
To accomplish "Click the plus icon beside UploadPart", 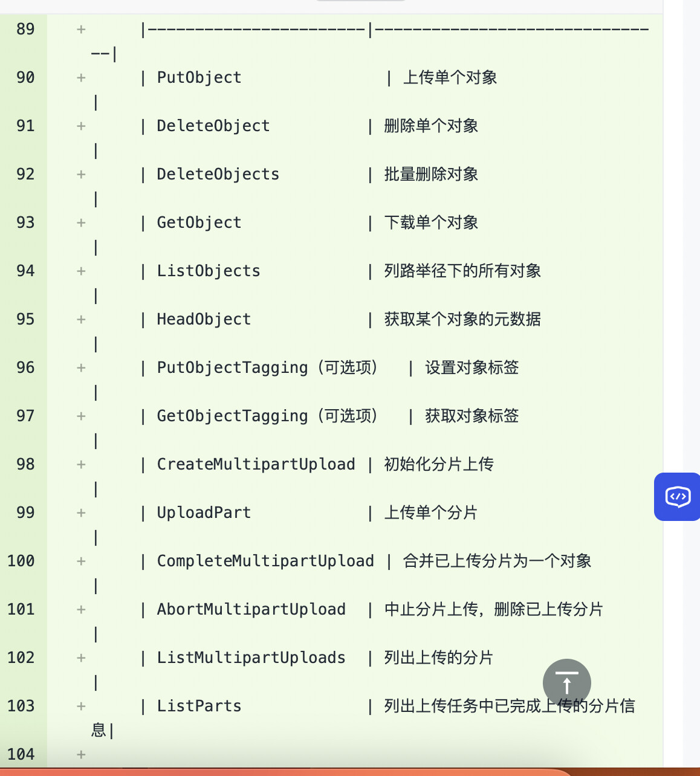I will (x=80, y=512).
